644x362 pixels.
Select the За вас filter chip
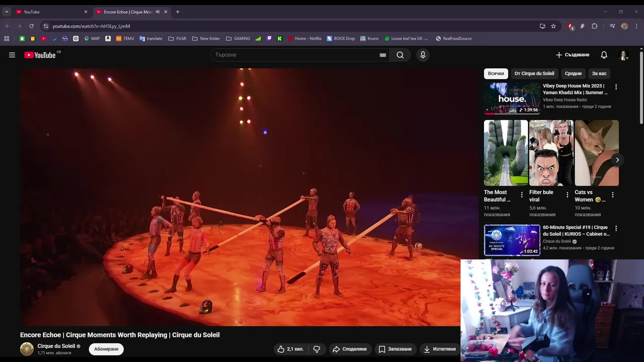(599, 73)
